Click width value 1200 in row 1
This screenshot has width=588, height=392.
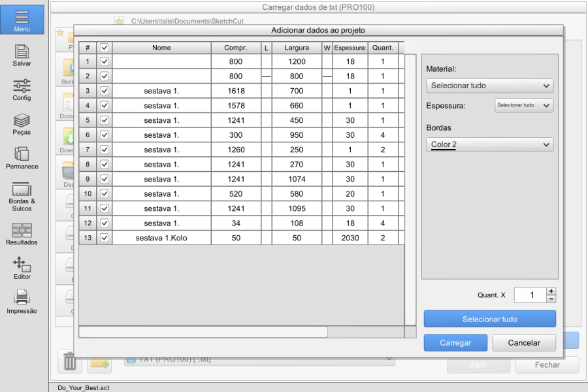297,61
